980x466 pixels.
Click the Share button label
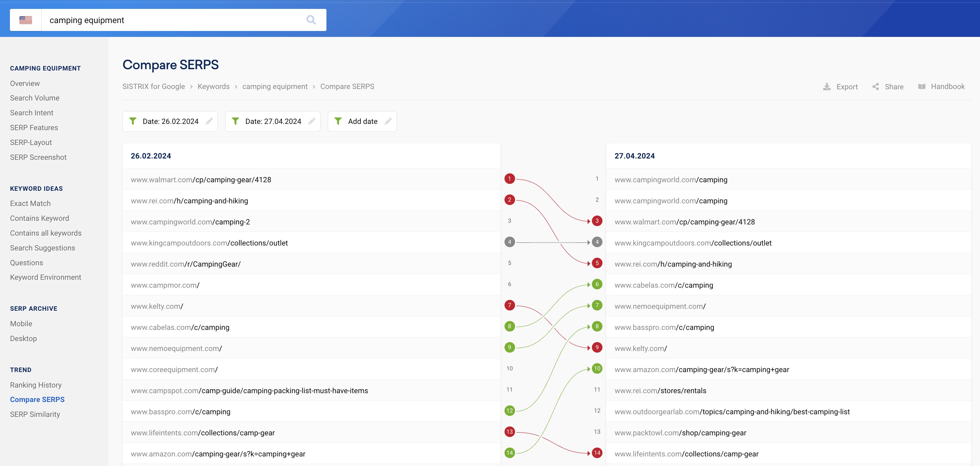[x=894, y=87]
